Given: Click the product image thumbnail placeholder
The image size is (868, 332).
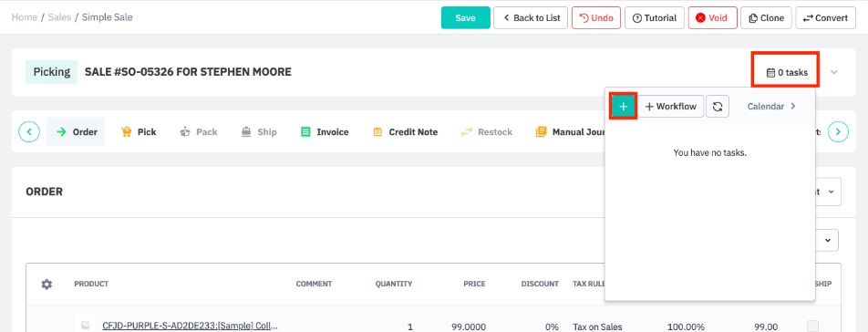Looking at the screenshot, I should click(86, 326).
